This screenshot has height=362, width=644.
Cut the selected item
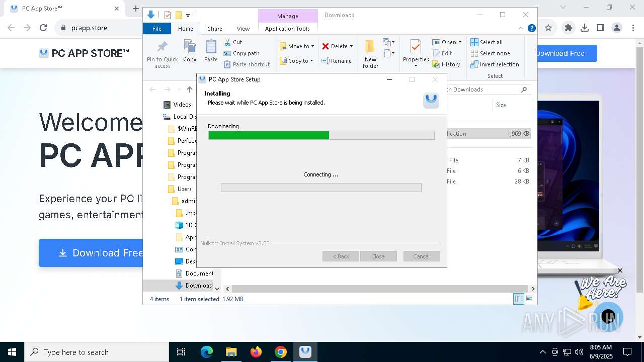(233, 42)
